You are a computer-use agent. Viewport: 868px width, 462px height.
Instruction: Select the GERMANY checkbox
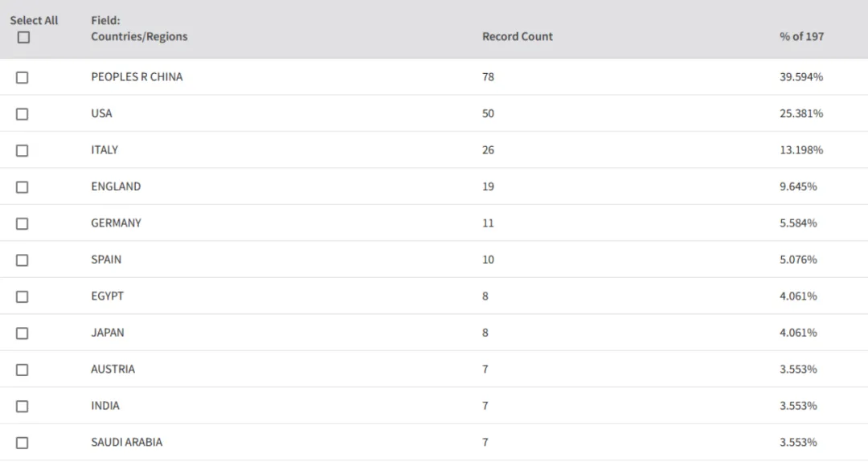click(23, 223)
